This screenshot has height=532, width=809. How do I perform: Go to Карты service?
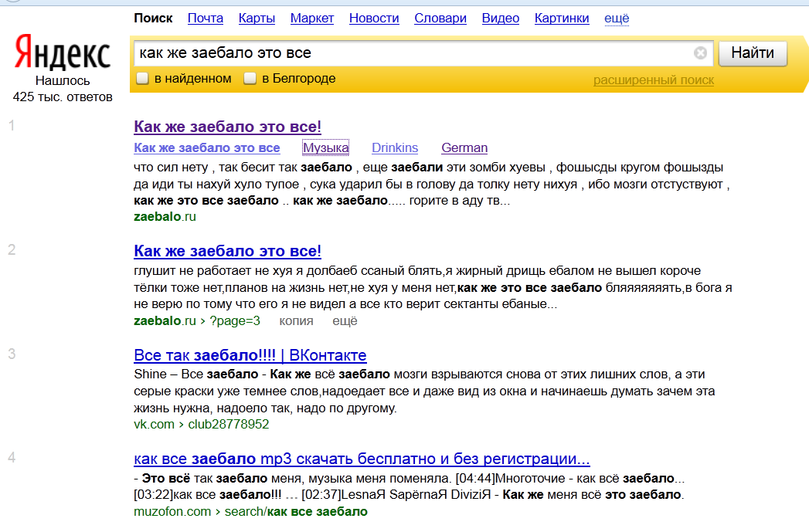257,18
